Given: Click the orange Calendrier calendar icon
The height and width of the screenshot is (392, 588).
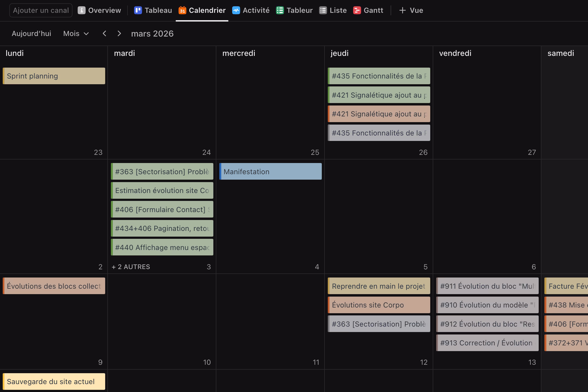Looking at the screenshot, I should point(182,10).
